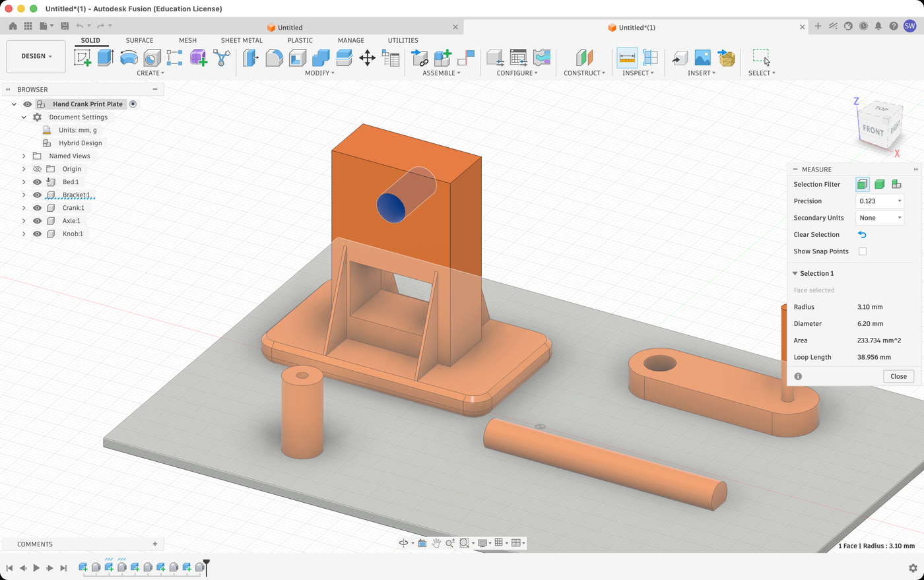Screen dimensions: 924x580
Task: Select the Fillet tool
Action: click(274, 58)
